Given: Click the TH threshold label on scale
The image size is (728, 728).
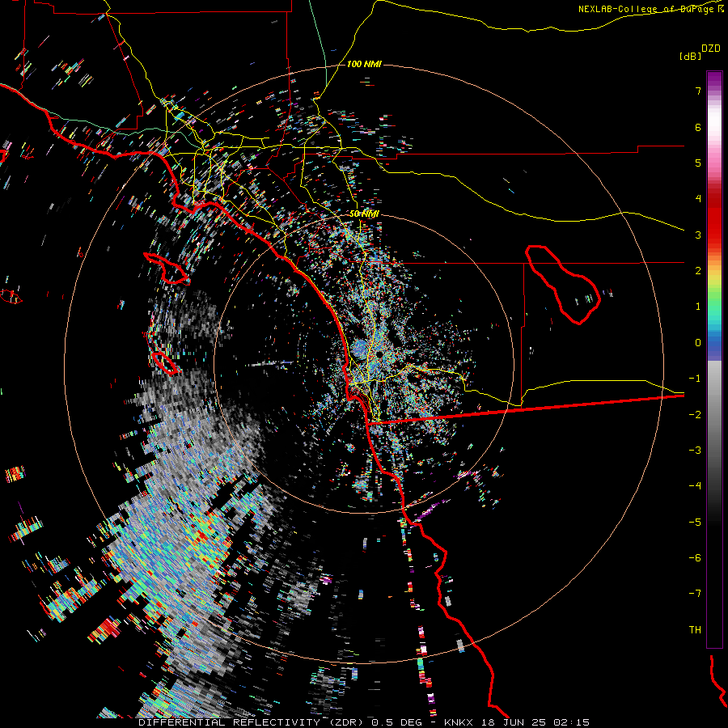Looking at the screenshot, I should 695,629.
